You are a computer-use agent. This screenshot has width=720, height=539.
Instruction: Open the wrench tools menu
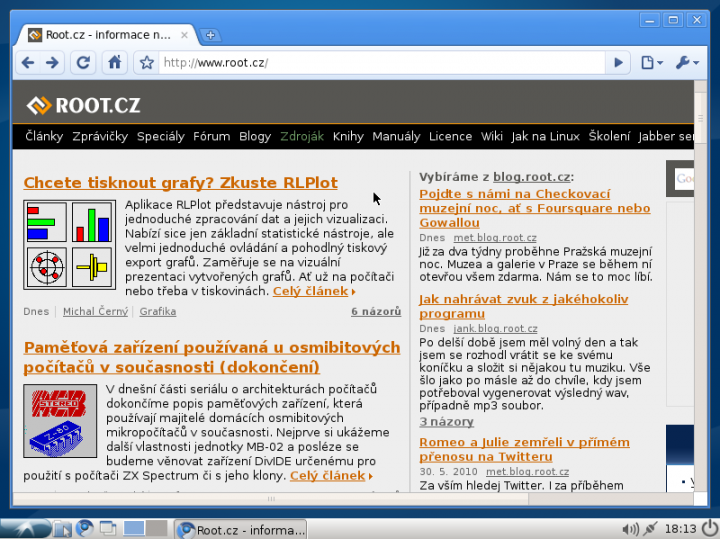(687, 62)
